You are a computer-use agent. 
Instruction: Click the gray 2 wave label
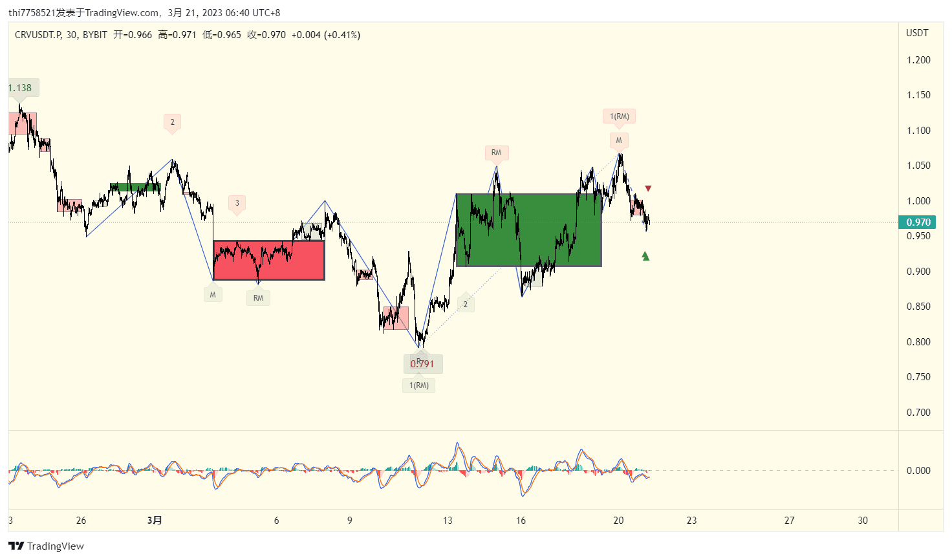click(466, 304)
